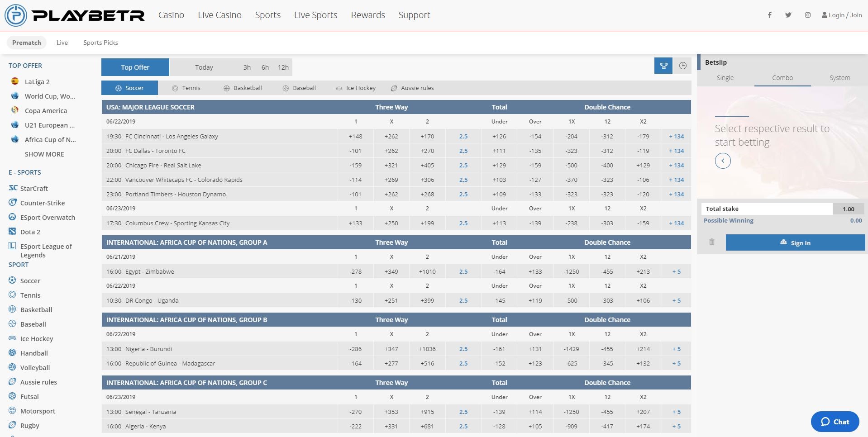Pick +148 odds for FC Cincinnati win
Image resolution: width=868 pixels, height=437 pixels.
pos(356,136)
